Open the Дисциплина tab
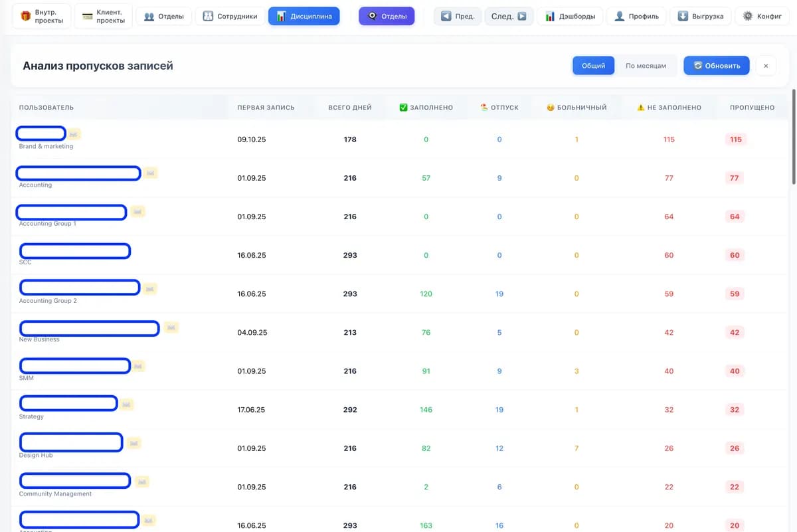The height and width of the screenshot is (532, 797). click(304, 16)
